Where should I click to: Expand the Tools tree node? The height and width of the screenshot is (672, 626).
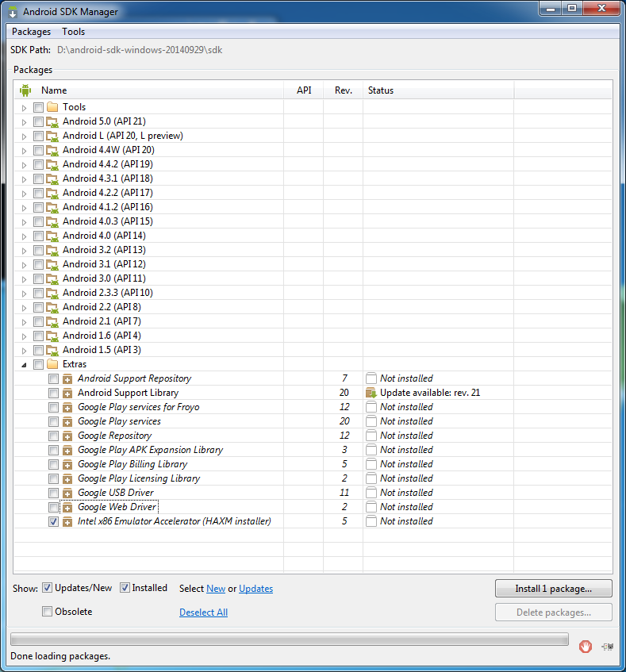pyautogui.click(x=24, y=108)
